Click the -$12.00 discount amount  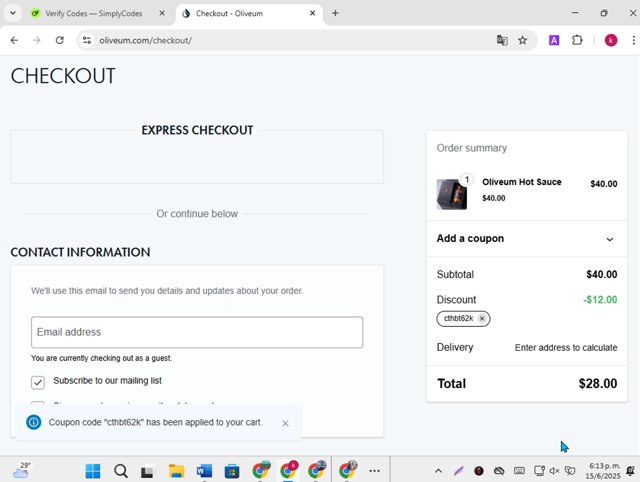point(600,300)
